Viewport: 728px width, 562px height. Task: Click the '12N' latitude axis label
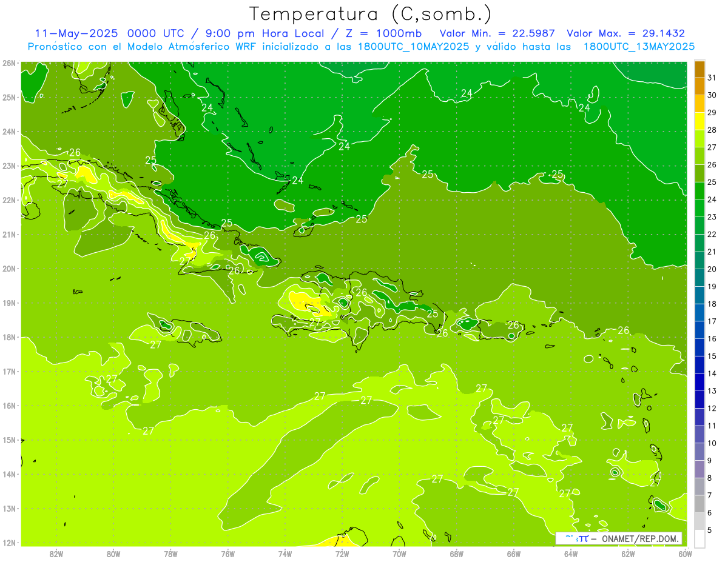[x=9, y=543]
